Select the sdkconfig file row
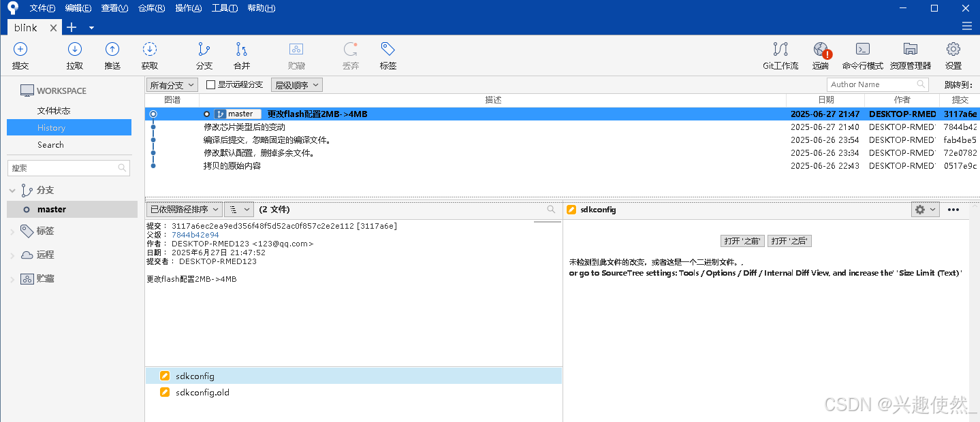This screenshot has width=980, height=422. tap(353, 376)
